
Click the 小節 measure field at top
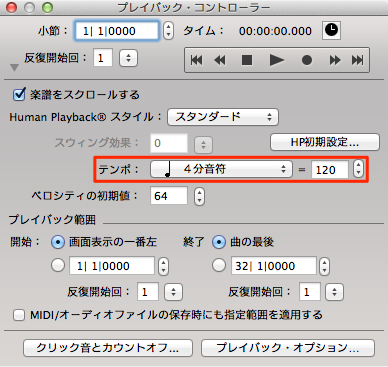(116, 31)
